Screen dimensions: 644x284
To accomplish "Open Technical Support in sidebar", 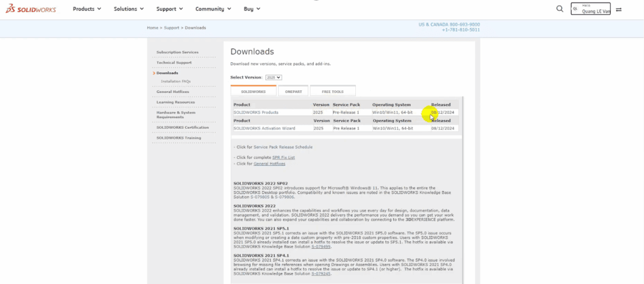I will tap(174, 62).
